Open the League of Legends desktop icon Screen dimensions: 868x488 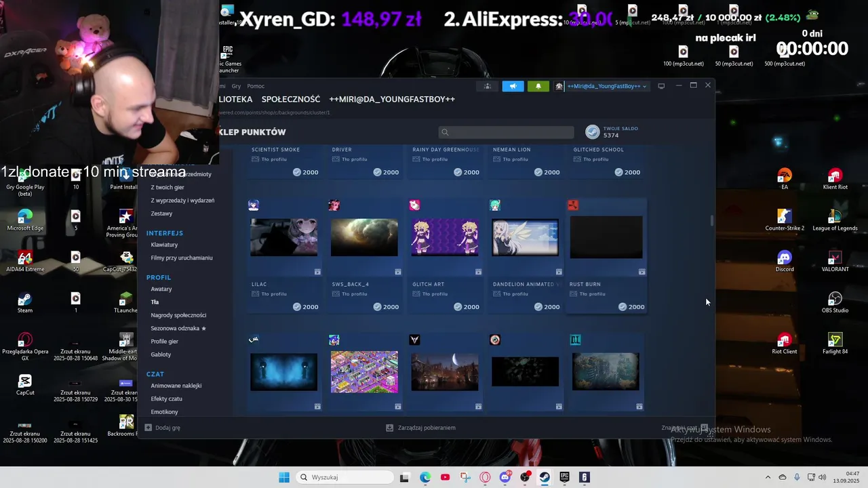[x=835, y=220]
